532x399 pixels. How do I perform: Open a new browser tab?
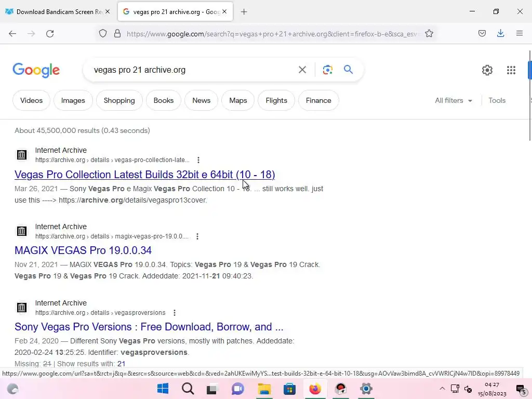tap(244, 12)
